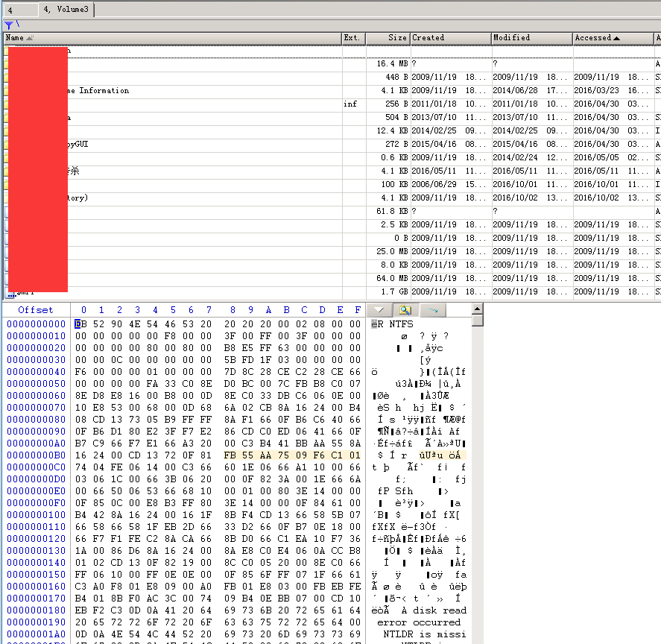Select the 2.5 KB size cell
The image size is (661, 644).
pos(388,225)
